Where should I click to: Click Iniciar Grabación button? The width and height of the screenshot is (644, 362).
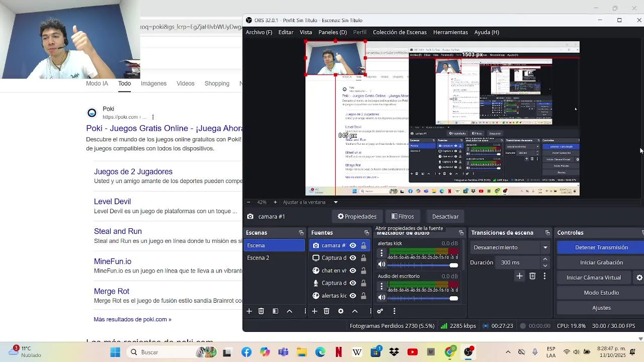tap(601, 262)
